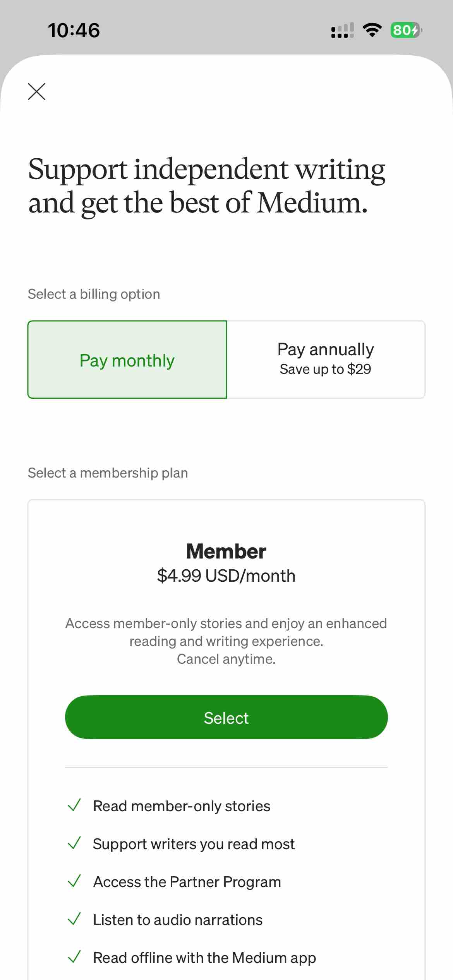
Task: Click checkmark beside Access the Partner Program
Action: tap(74, 881)
